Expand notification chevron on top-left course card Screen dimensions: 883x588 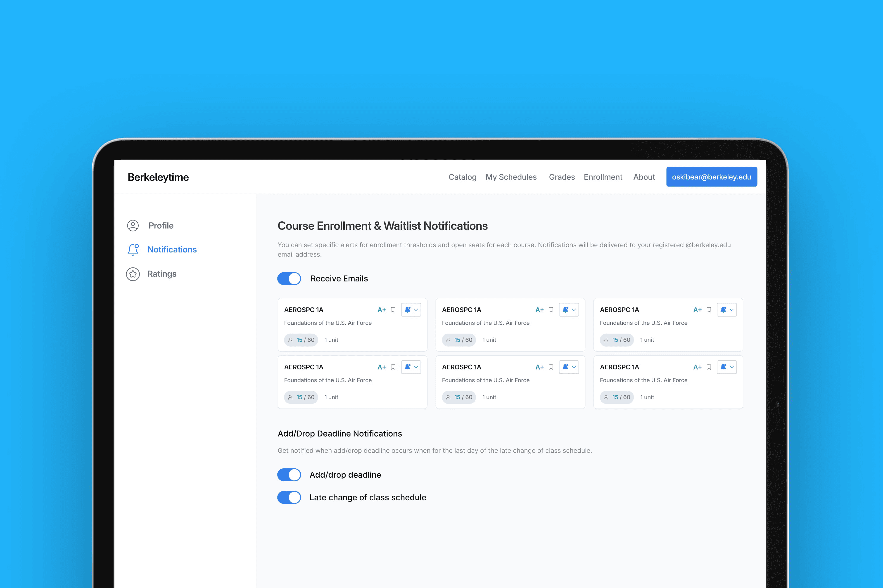click(416, 310)
